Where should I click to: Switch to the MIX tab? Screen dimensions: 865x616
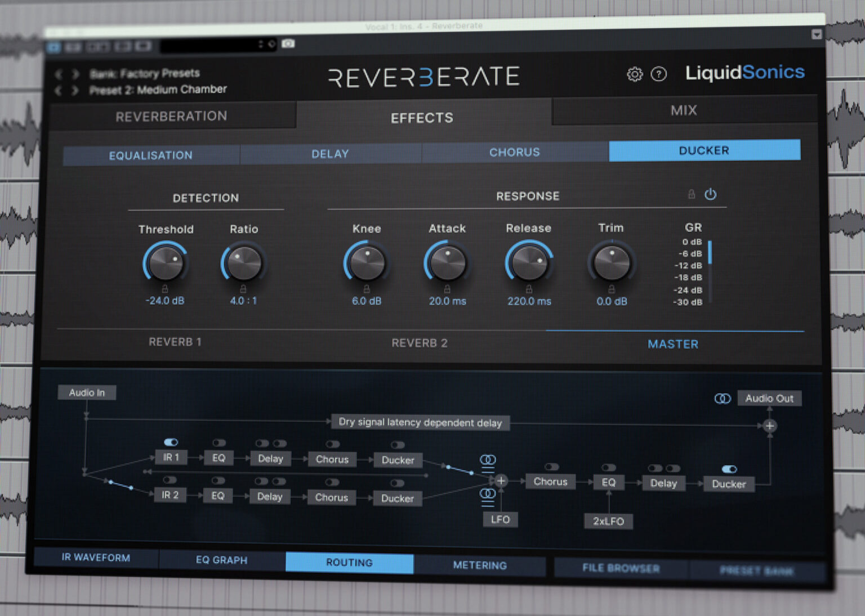coord(684,110)
